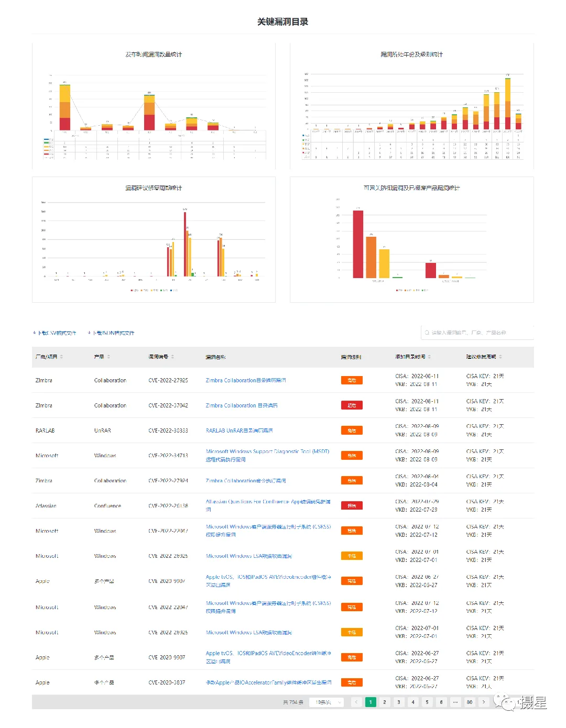This screenshot has height=728, width=566.
Task: Sort by 建议修复周期 column sort icon
Action: click(x=500, y=357)
